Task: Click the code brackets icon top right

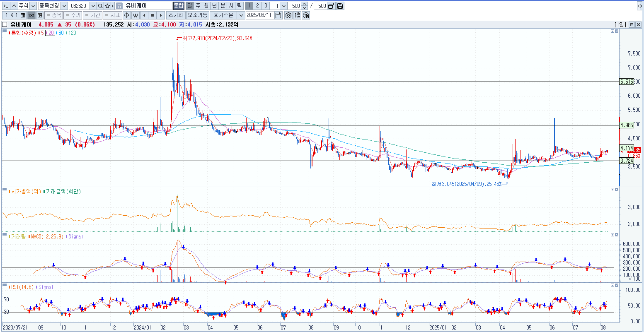Action: click(639, 6)
